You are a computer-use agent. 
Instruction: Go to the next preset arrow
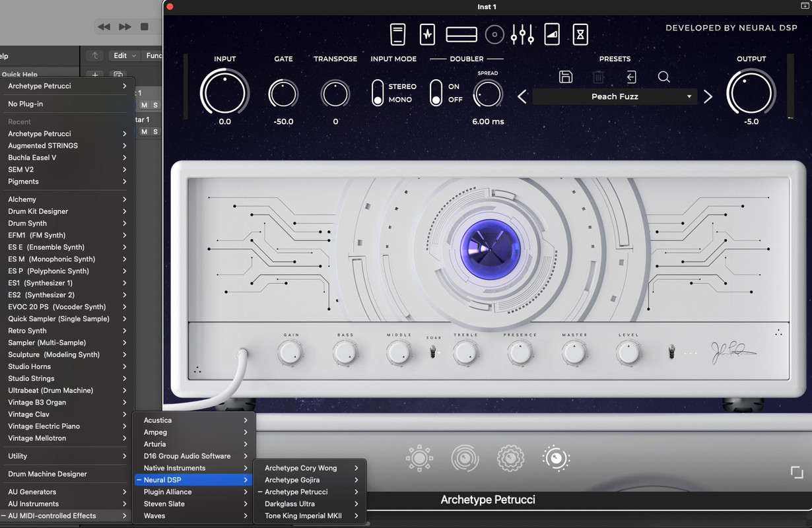point(708,97)
